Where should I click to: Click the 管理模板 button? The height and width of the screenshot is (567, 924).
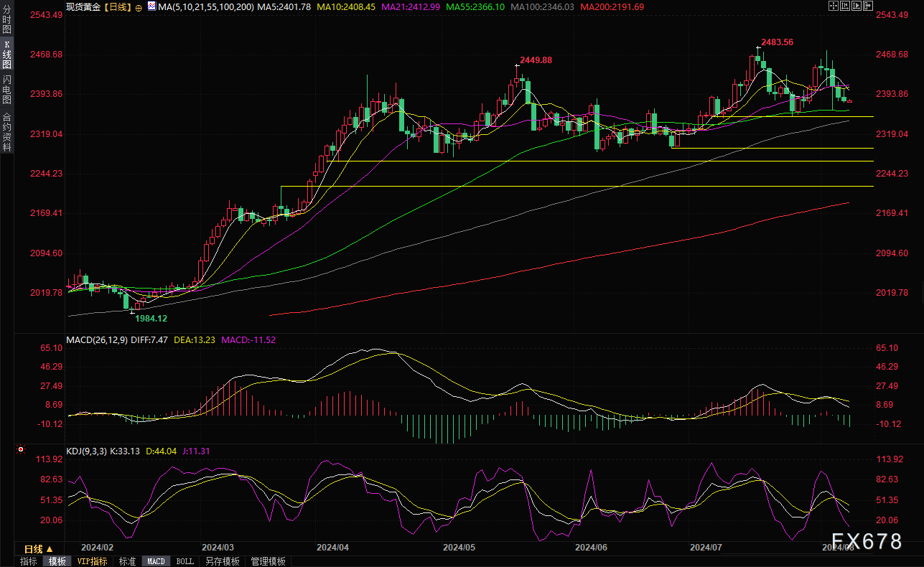[x=268, y=561]
